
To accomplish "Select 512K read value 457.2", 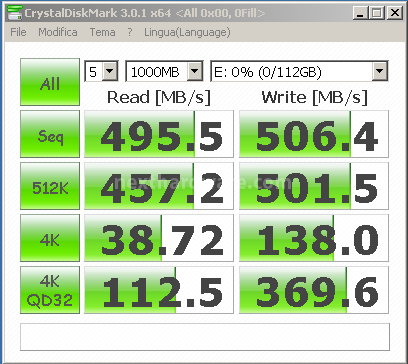I will [x=159, y=186].
